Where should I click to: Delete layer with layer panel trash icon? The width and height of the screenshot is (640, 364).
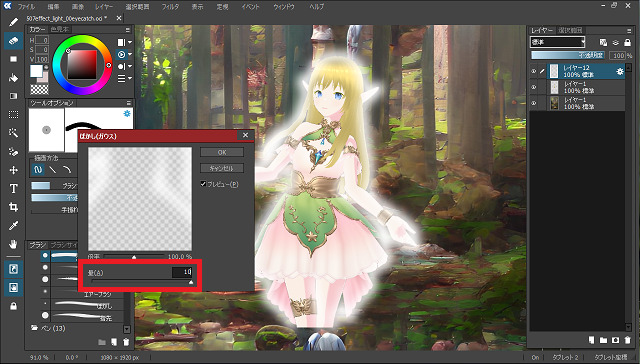tap(627, 340)
